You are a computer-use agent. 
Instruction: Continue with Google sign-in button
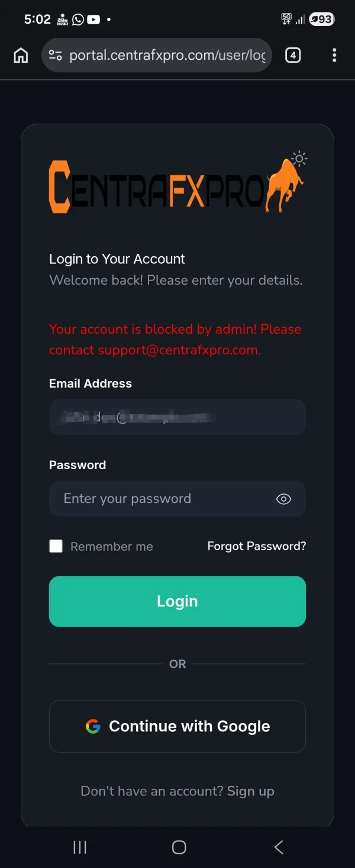click(x=177, y=727)
